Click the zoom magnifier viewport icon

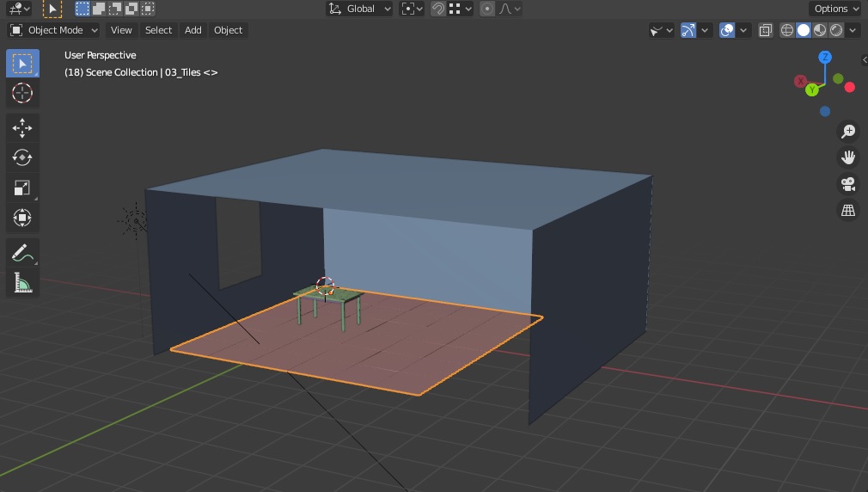[x=848, y=132]
